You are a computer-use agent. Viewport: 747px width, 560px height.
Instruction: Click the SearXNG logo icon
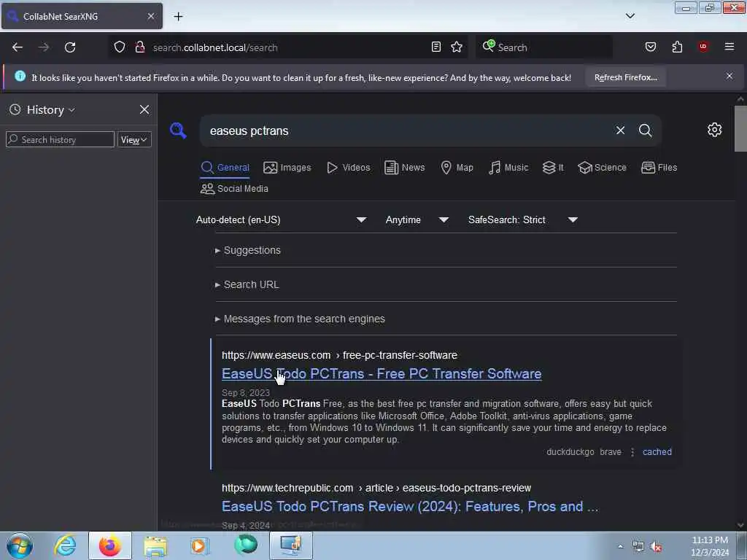[x=178, y=131]
